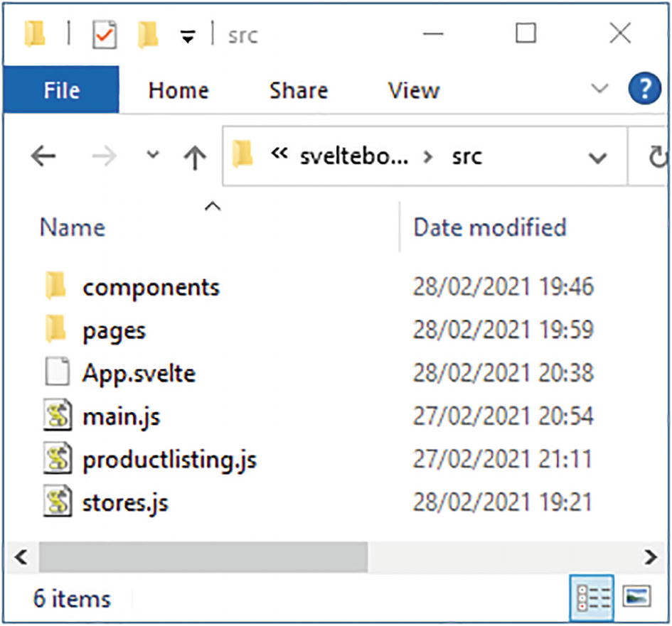Click the main.js file icon
The image size is (672, 626).
57,416
